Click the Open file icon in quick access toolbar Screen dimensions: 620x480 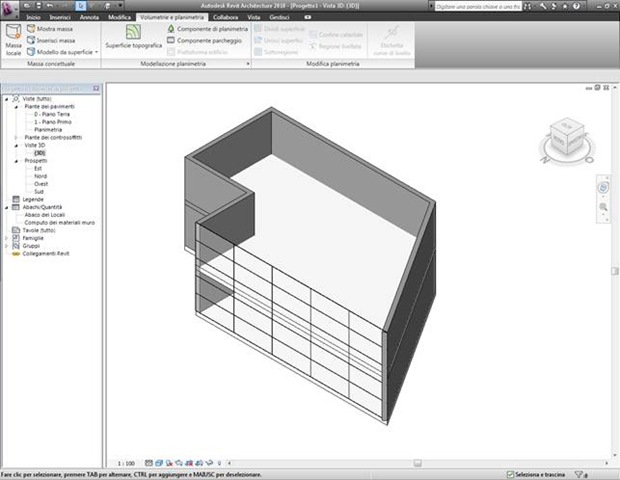pos(27,6)
